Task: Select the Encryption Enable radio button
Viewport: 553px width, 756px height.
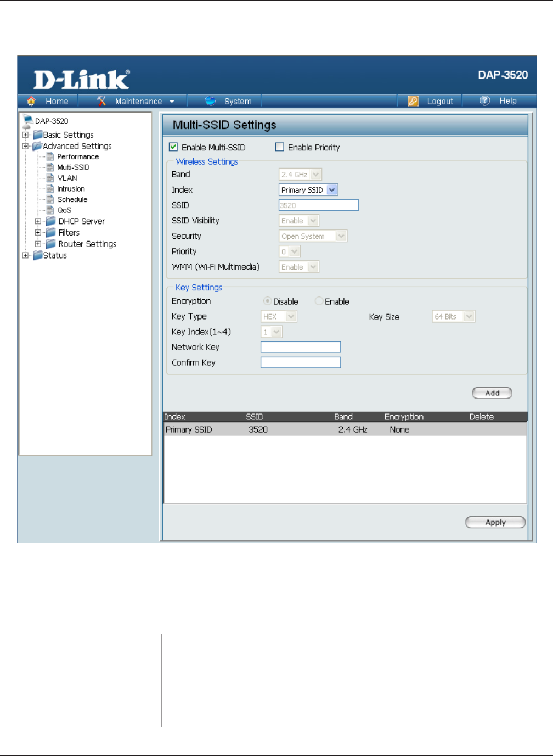Action: [x=319, y=301]
